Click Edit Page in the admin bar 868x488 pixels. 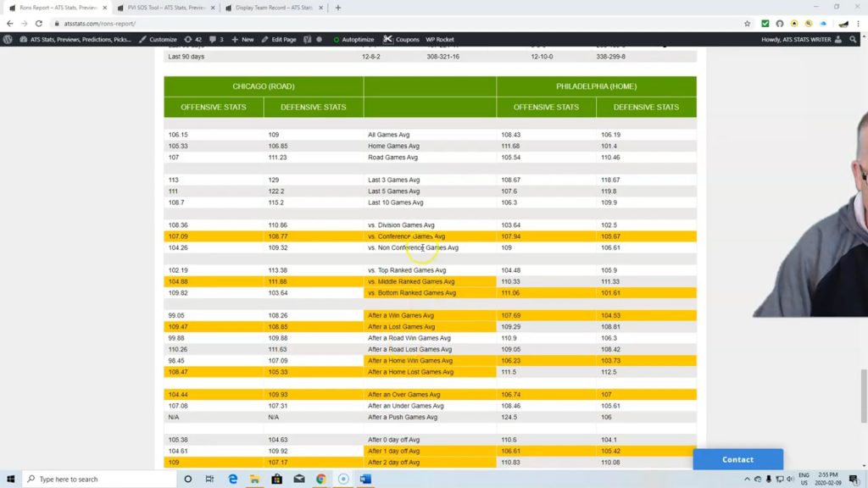pos(278,39)
